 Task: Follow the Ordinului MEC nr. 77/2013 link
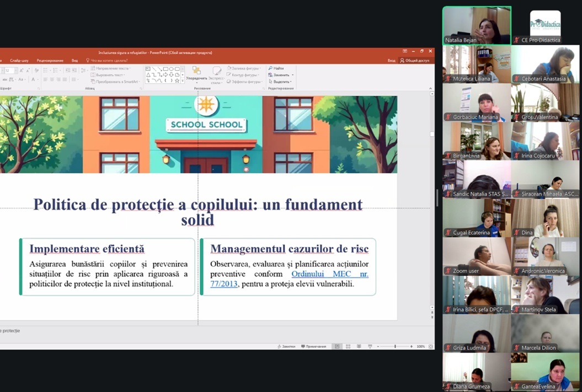(x=330, y=274)
